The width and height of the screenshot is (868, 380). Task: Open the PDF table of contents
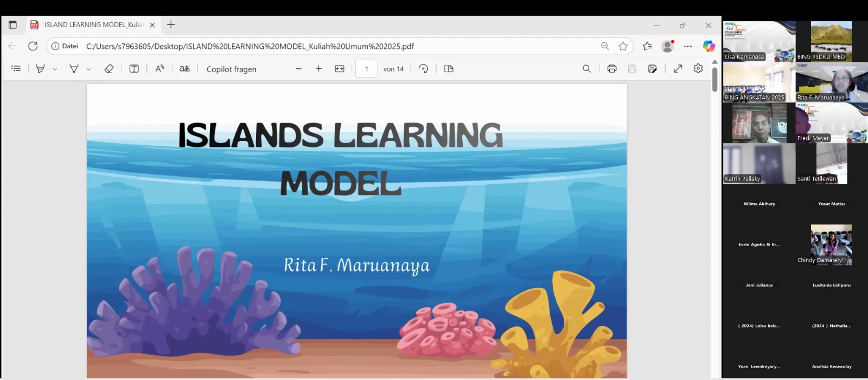[x=16, y=69]
